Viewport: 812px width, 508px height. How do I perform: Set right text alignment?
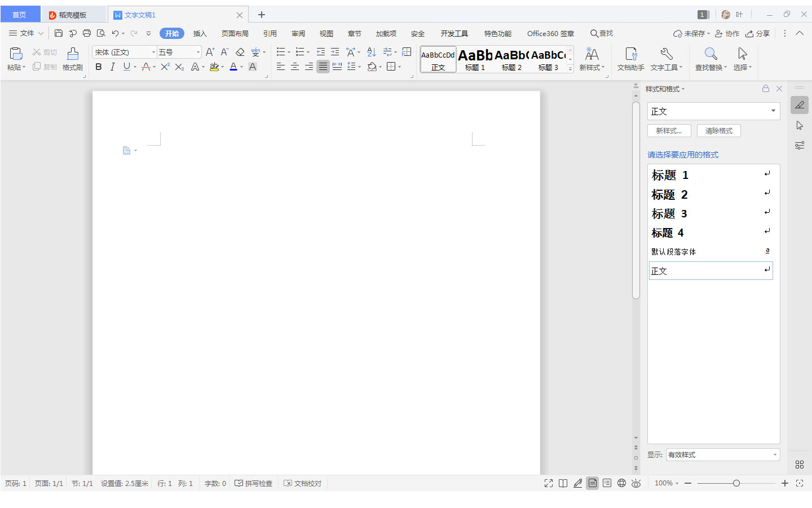point(308,67)
